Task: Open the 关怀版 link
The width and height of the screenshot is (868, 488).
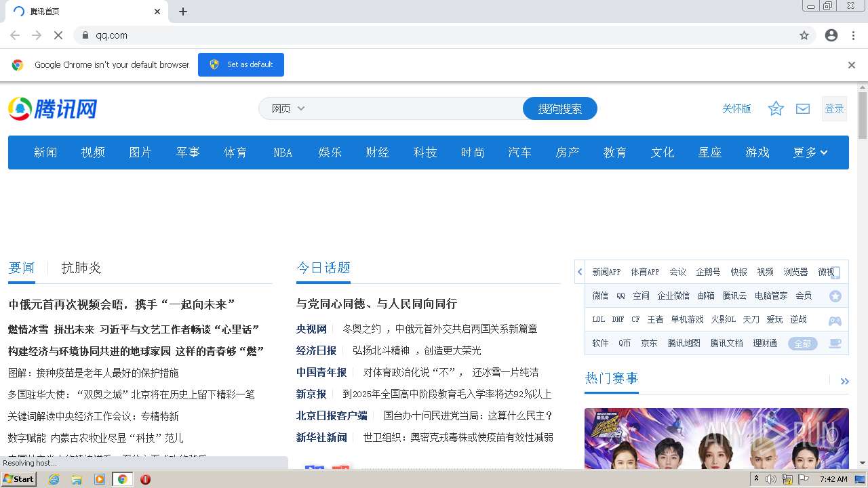Action: pyautogui.click(x=736, y=108)
